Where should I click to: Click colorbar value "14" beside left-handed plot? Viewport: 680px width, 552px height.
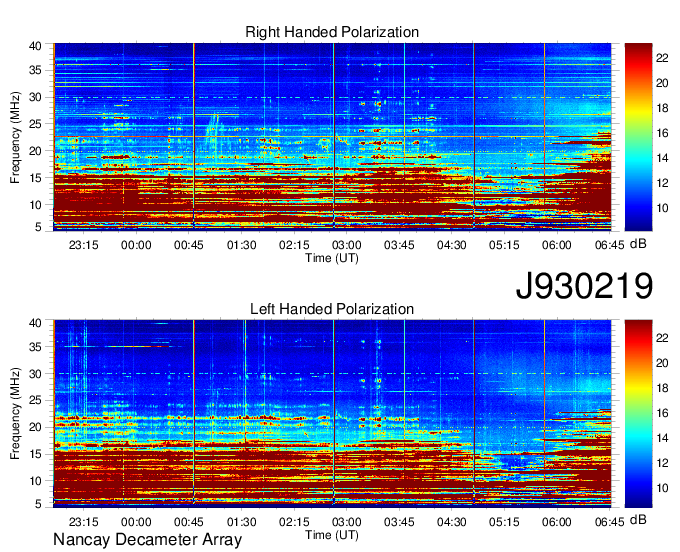tap(662, 438)
